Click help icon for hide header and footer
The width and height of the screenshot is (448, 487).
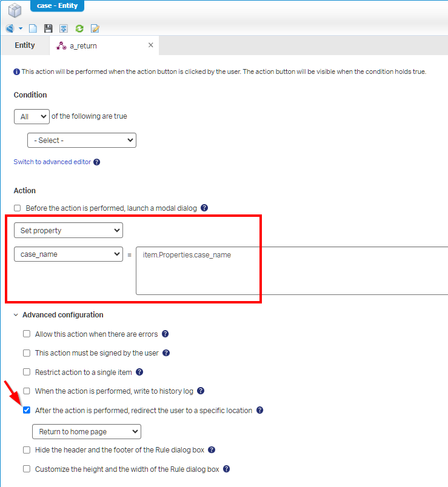pos(212,449)
